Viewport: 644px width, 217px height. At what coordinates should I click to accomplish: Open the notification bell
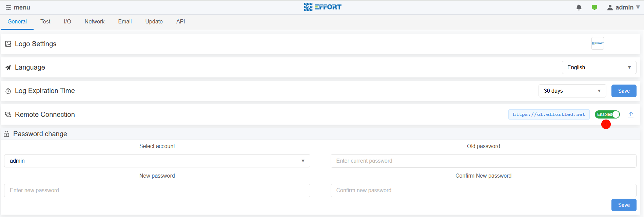[x=579, y=7]
